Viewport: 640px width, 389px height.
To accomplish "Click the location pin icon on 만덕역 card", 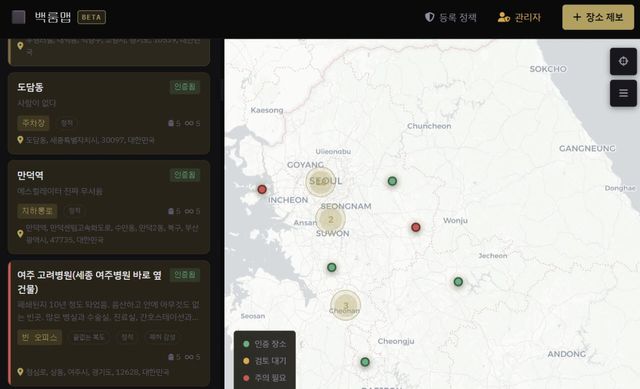I will [x=20, y=234].
